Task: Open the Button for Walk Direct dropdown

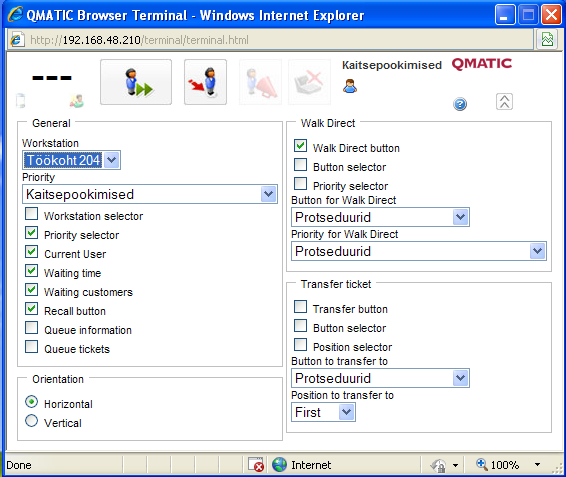Action: [x=380, y=217]
